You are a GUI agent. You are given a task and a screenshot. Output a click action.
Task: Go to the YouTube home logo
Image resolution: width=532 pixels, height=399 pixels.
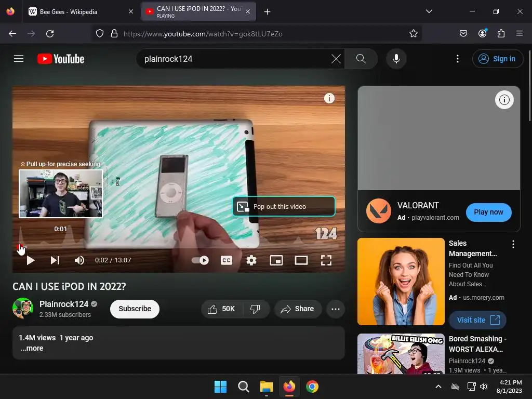coord(61,59)
